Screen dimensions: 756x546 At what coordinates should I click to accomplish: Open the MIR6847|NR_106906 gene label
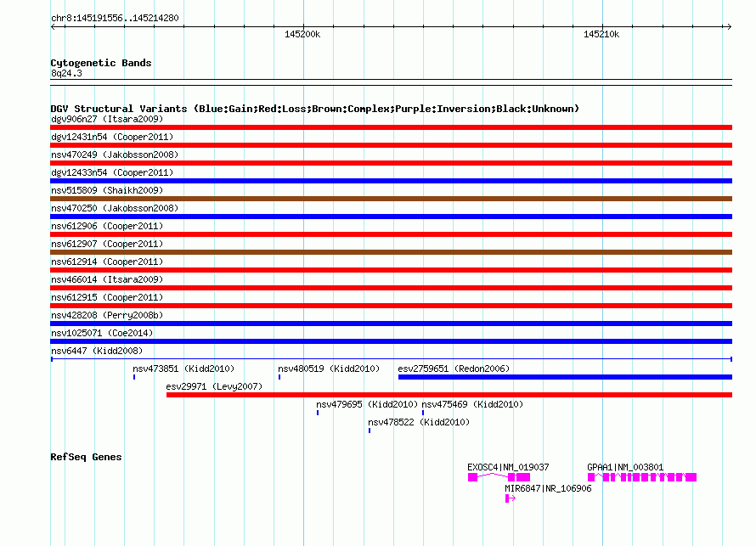click(x=548, y=488)
